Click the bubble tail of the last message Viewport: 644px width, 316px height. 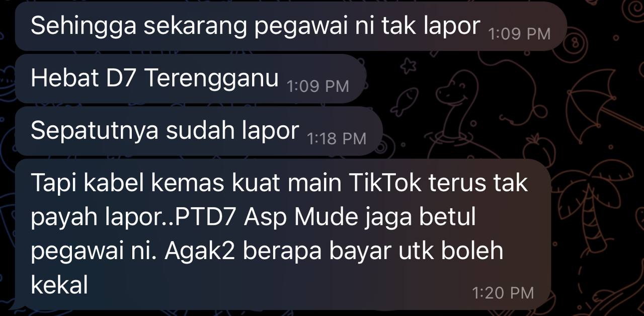16,304
